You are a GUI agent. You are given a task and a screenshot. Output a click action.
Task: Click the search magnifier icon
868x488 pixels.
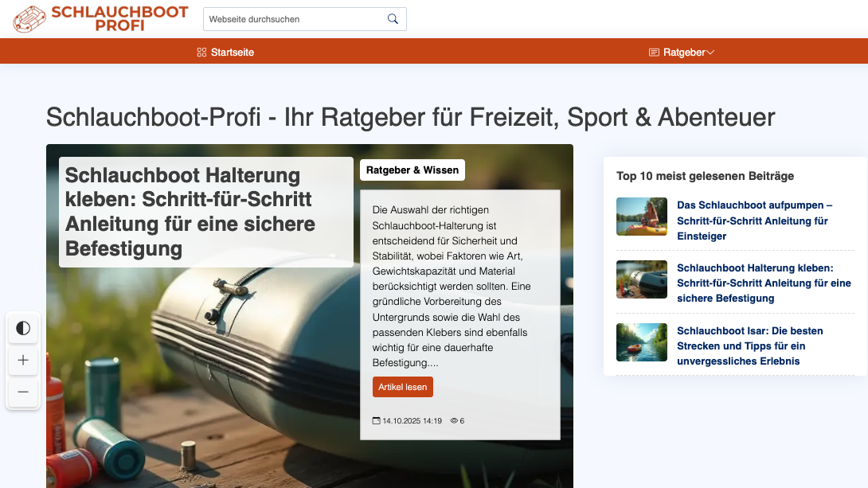coord(392,18)
